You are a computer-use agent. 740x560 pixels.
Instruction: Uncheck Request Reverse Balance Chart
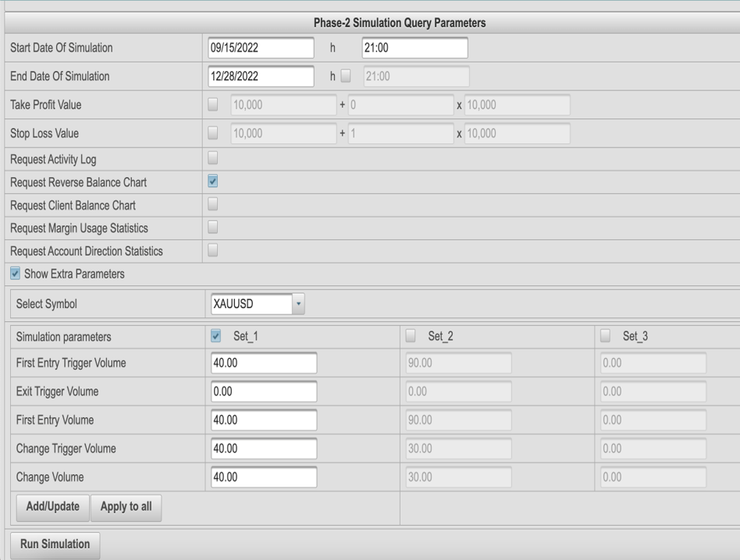click(213, 182)
